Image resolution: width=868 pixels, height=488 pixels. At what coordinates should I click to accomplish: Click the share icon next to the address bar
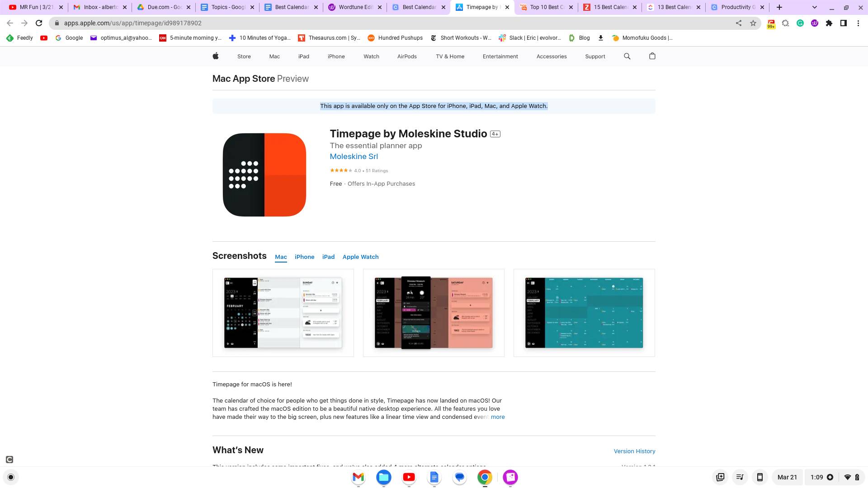tap(739, 23)
